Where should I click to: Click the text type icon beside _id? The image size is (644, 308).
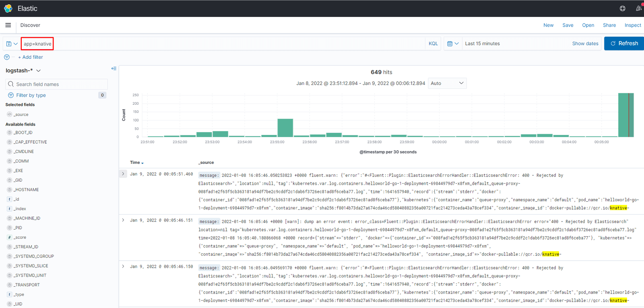pyautogui.click(x=9, y=199)
